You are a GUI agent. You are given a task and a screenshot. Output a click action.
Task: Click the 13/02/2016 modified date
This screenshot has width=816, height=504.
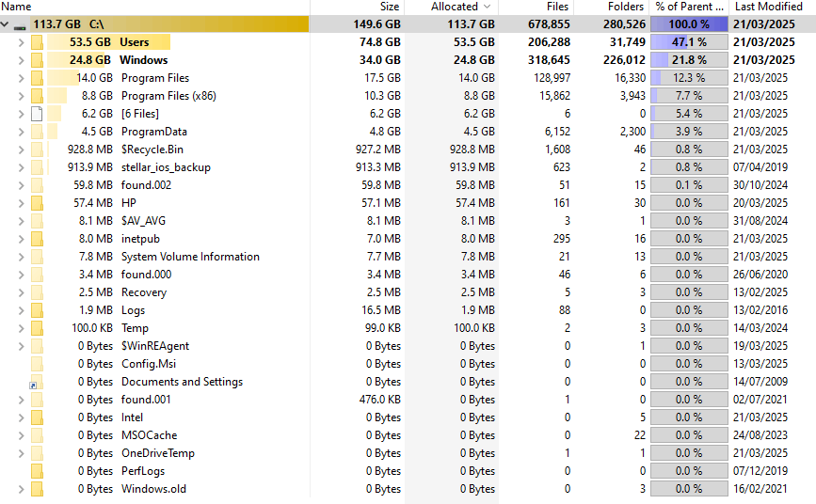(760, 310)
